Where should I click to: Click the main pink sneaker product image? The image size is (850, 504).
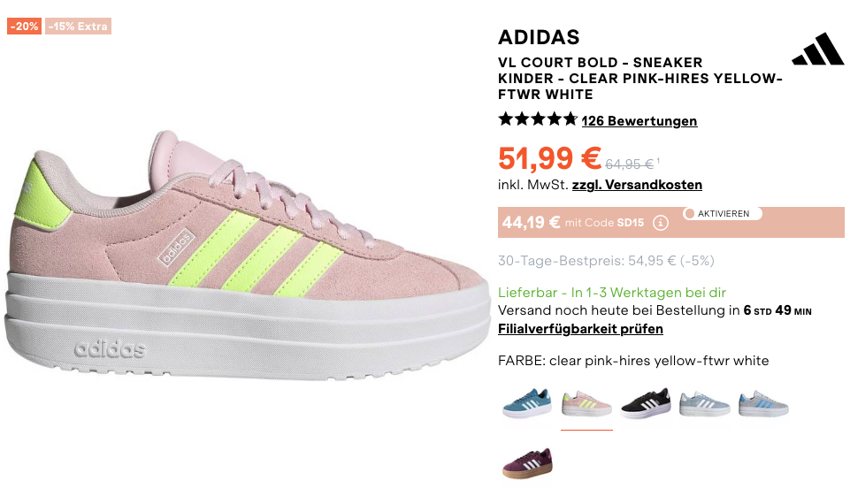coord(247,255)
